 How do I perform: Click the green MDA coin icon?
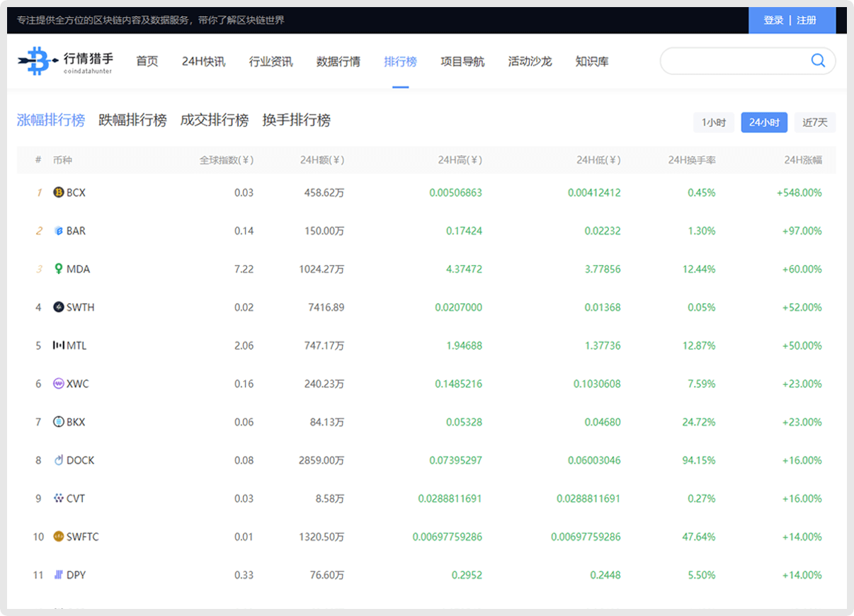[x=59, y=269]
